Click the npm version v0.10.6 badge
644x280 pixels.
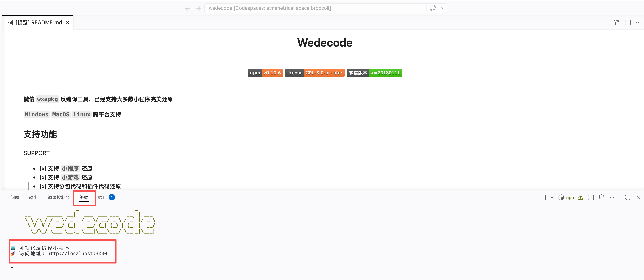point(265,73)
